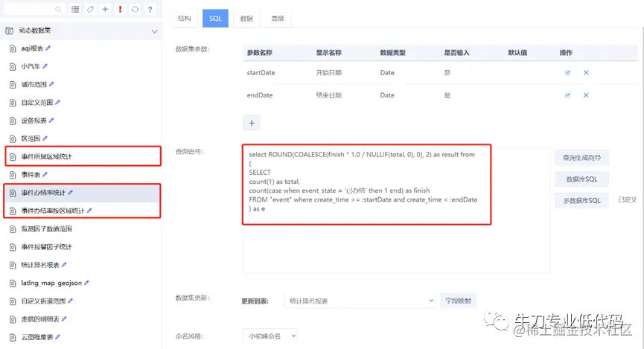Open the 更新到表 dropdown
The height and width of the screenshot is (349, 644).
click(360, 301)
